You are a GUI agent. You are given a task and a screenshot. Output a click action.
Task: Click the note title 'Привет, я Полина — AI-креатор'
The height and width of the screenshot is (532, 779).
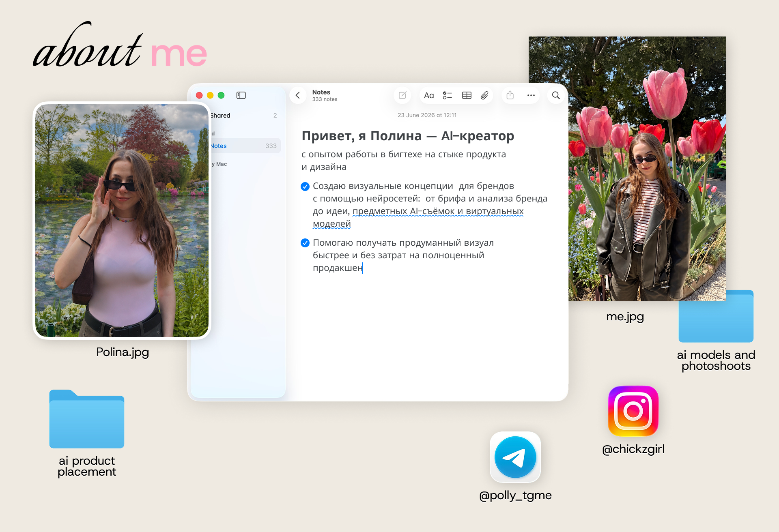(408, 136)
